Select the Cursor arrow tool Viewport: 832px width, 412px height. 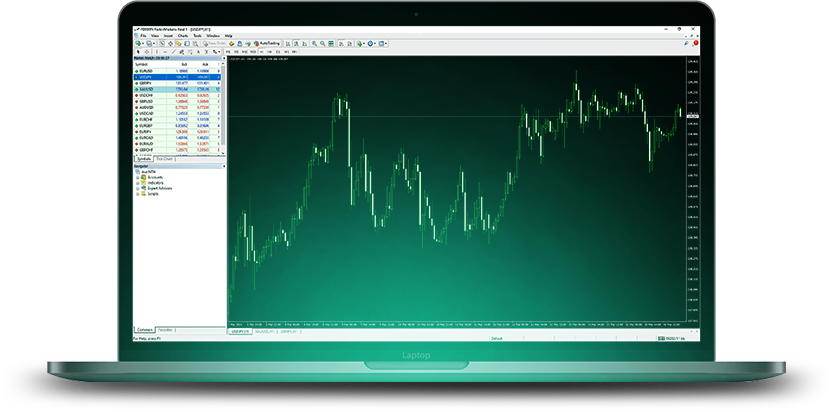click(x=138, y=52)
